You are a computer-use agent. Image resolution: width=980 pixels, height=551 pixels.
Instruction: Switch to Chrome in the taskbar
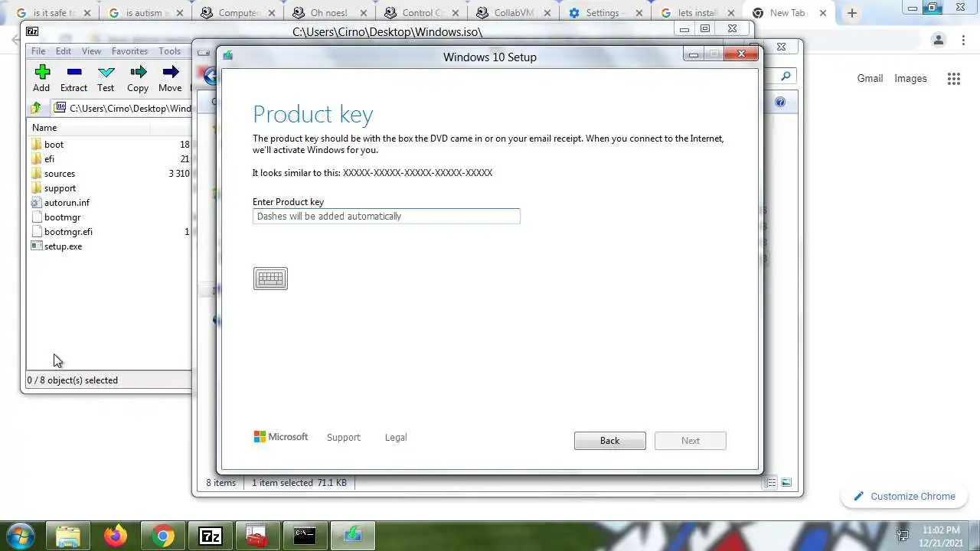(162, 536)
